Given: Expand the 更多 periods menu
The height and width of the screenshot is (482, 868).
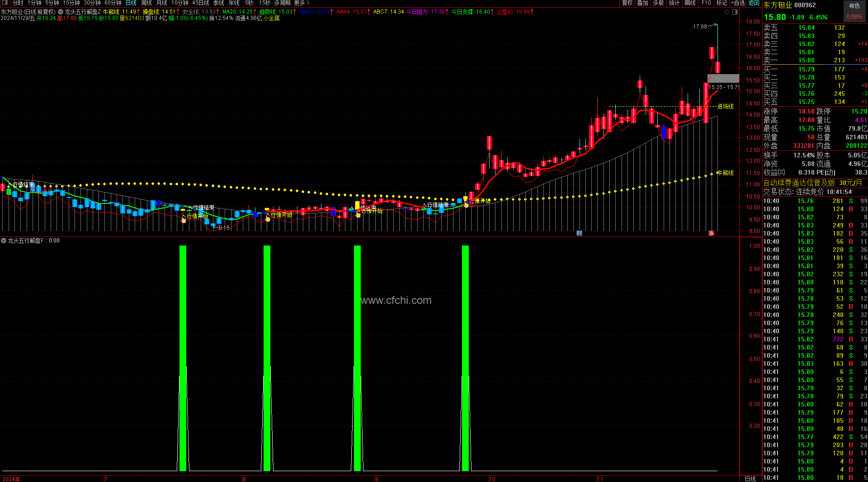Looking at the screenshot, I should point(302,3).
